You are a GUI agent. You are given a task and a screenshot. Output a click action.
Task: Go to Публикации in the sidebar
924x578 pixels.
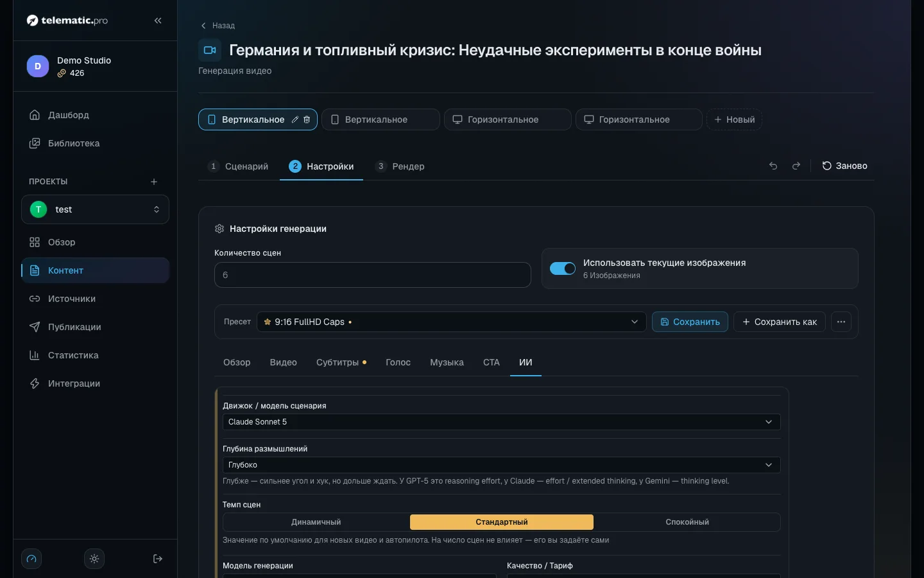[x=96, y=327]
